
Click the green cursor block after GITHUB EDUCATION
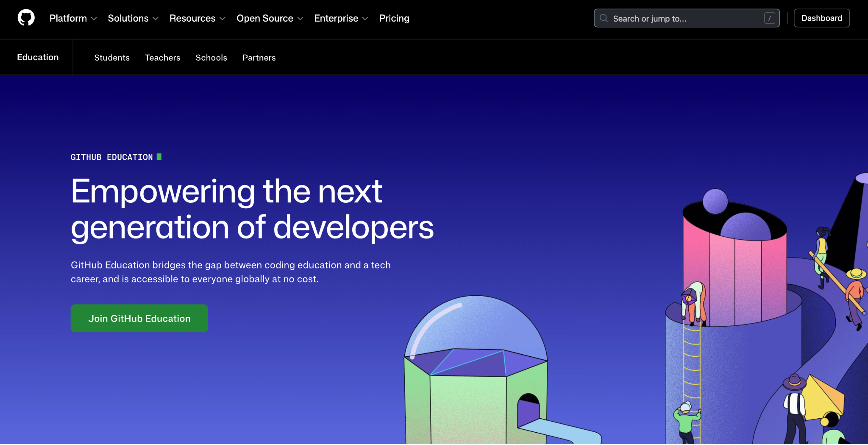(159, 157)
